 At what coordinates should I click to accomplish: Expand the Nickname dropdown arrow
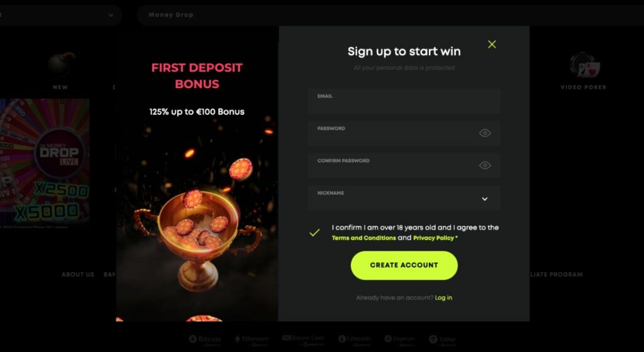[x=485, y=199]
